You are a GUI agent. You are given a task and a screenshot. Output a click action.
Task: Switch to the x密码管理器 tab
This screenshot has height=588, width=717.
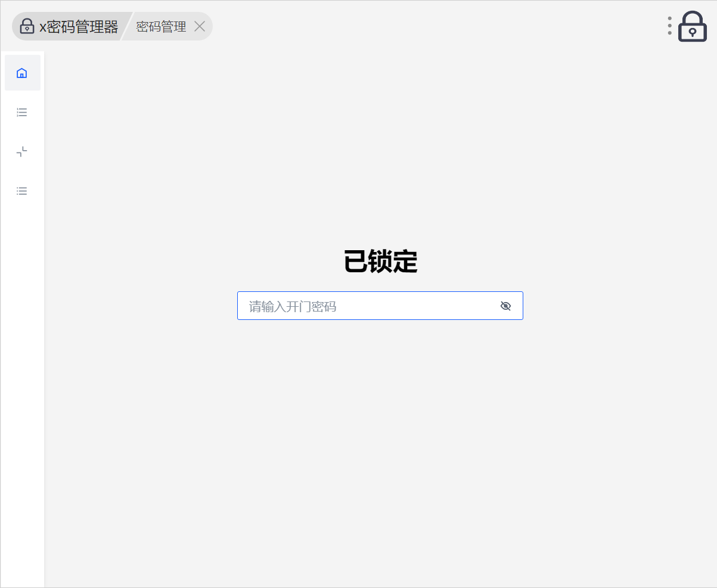[70, 26]
